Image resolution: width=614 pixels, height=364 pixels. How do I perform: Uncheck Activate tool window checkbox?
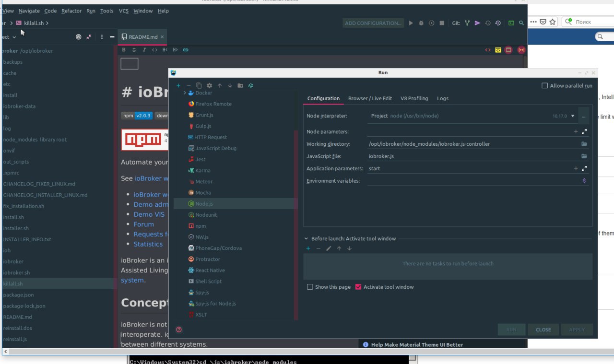point(358,287)
